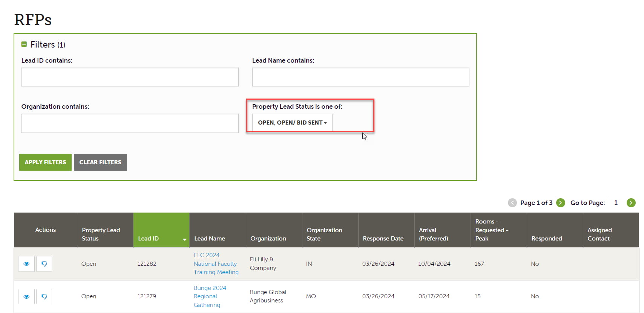
Task: Open ELC 2024 National Faculty Training Meeting link
Action: point(216,264)
